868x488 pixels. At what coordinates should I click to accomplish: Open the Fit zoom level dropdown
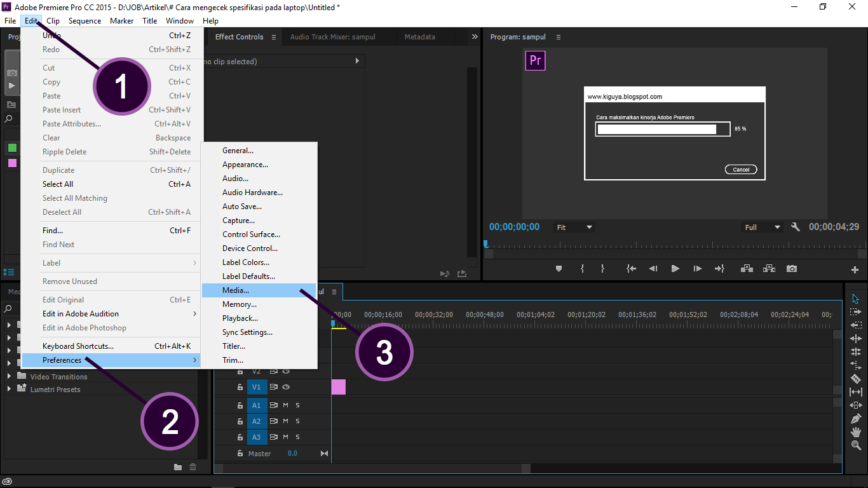click(x=574, y=227)
